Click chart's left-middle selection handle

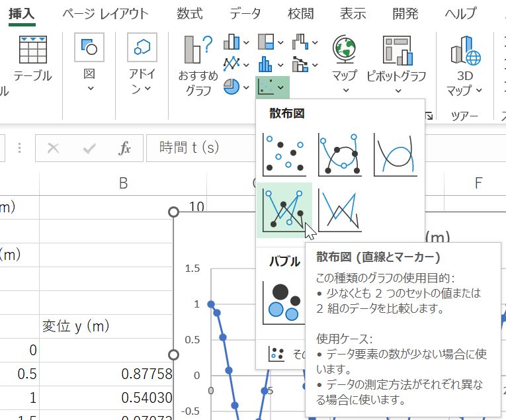173,355
